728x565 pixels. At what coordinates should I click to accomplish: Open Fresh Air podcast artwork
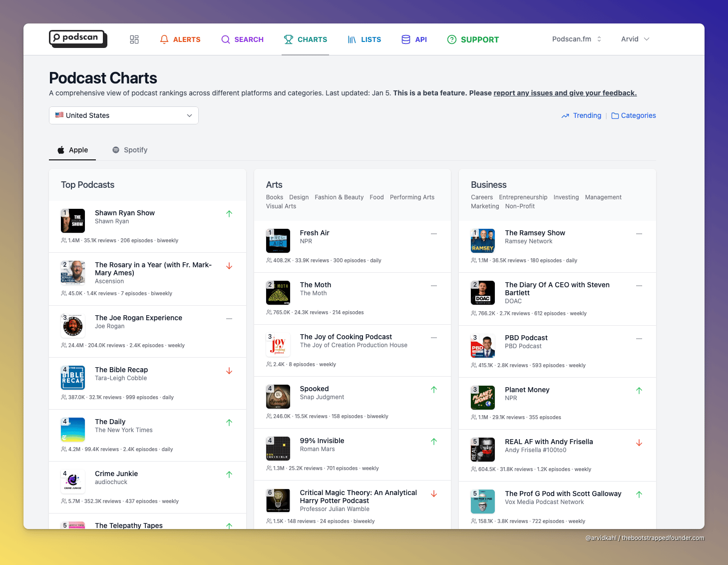278,241
